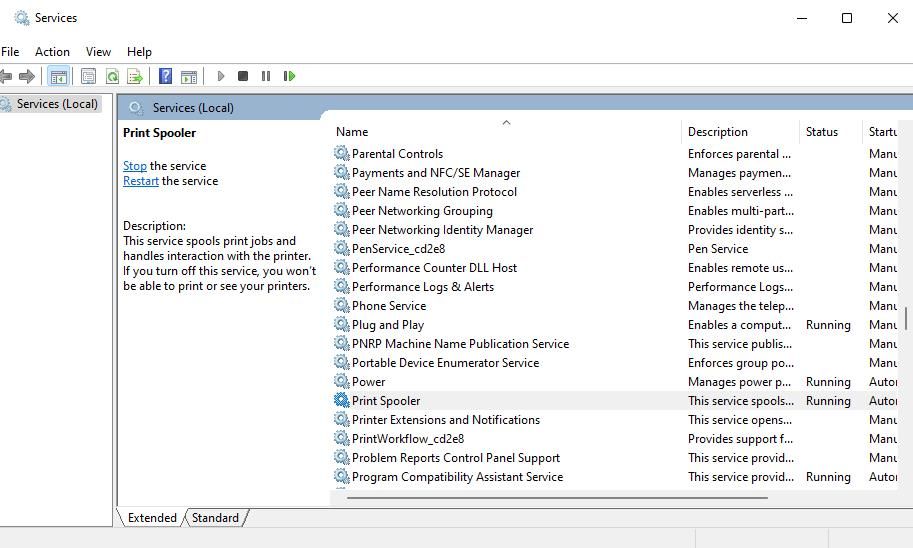Screen dimensions: 913x548
Task: Click the Pause Service toolbar icon
Action: (x=266, y=76)
